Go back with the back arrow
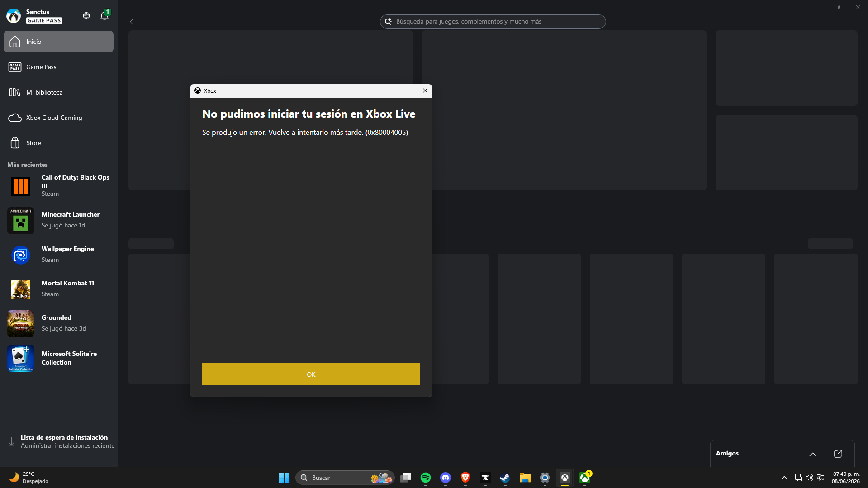The height and width of the screenshot is (488, 868). [132, 22]
